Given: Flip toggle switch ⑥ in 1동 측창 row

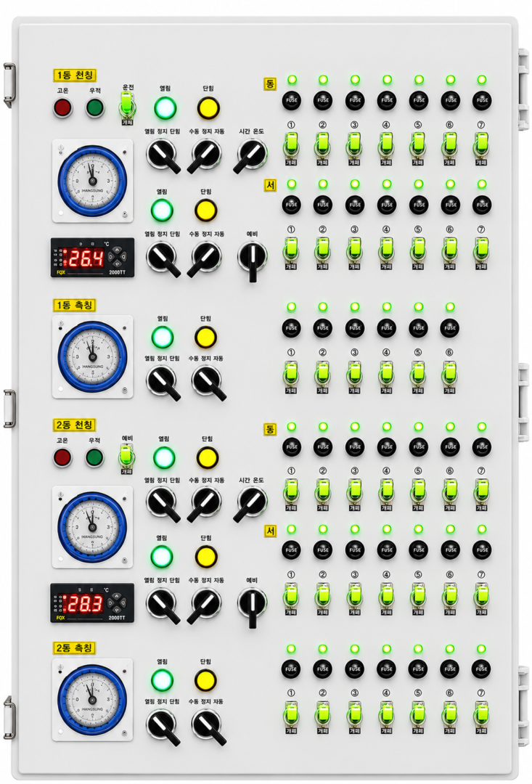Looking at the screenshot, I should pyautogui.click(x=450, y=375).
